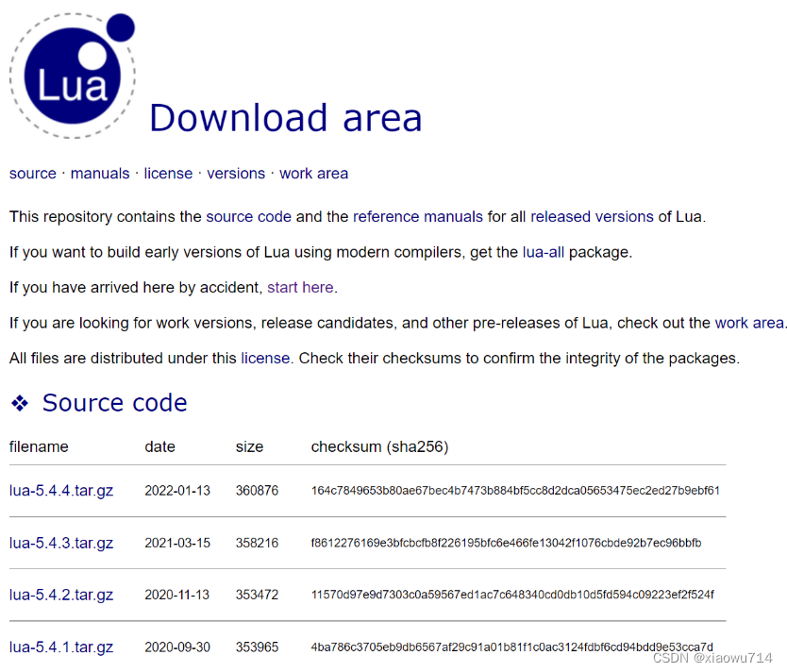Click the filename column header
The height and width of the screenshot is (672, 787).
[x=39, y=446]
